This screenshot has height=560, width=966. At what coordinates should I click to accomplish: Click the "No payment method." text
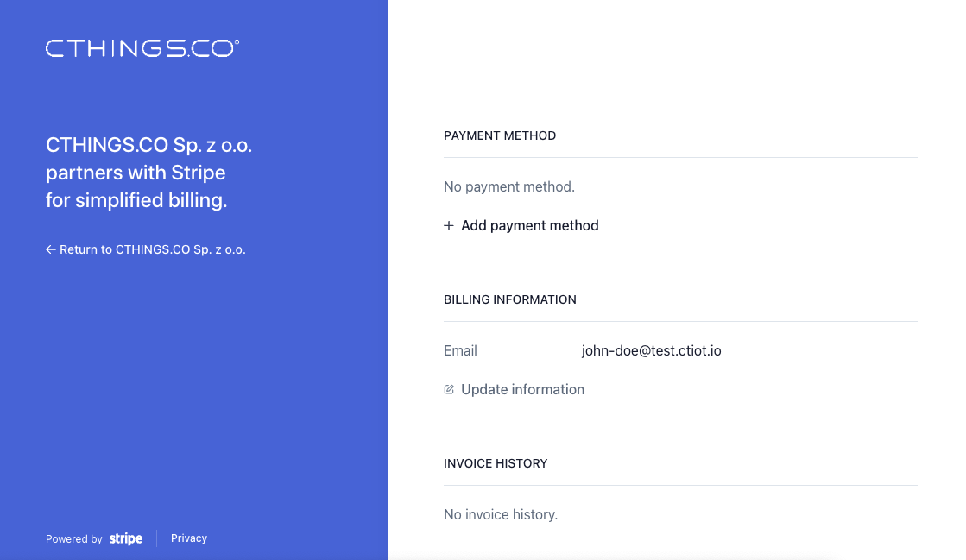pyautogui.click(x=509, y=186)
